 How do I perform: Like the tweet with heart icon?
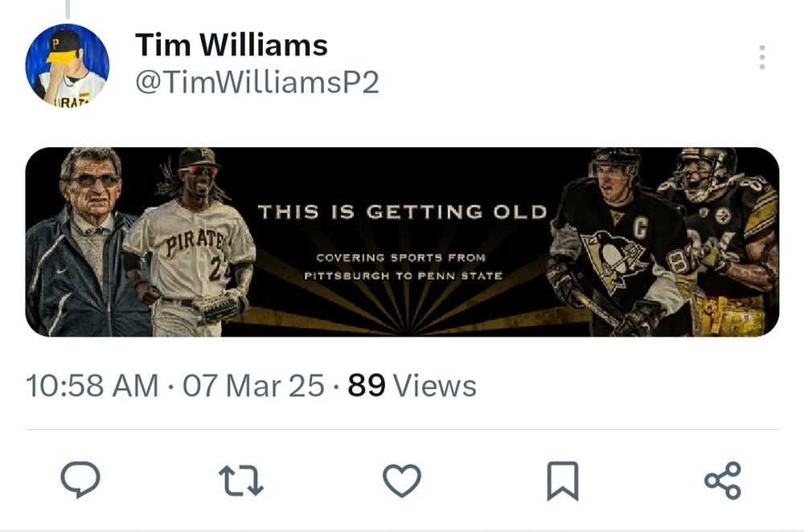[401, 481]
